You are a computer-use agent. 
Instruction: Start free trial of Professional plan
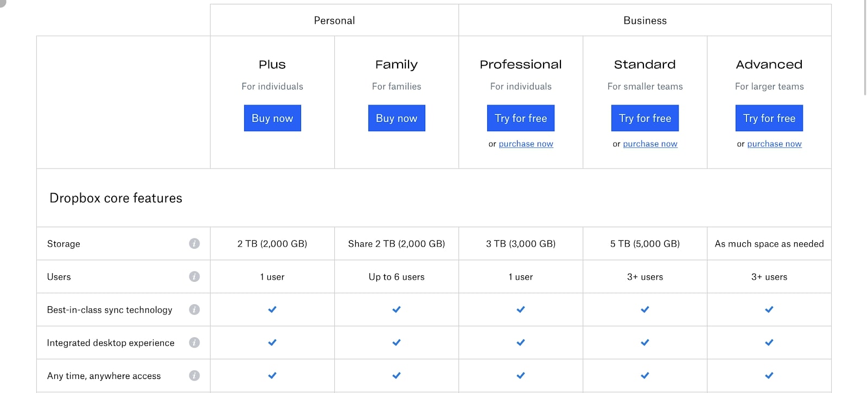[521, 118]
